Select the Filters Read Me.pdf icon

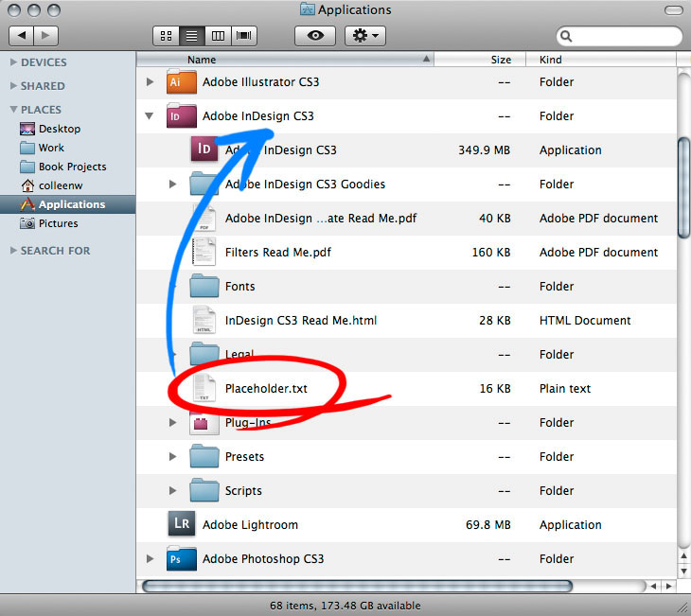[204, 252]
